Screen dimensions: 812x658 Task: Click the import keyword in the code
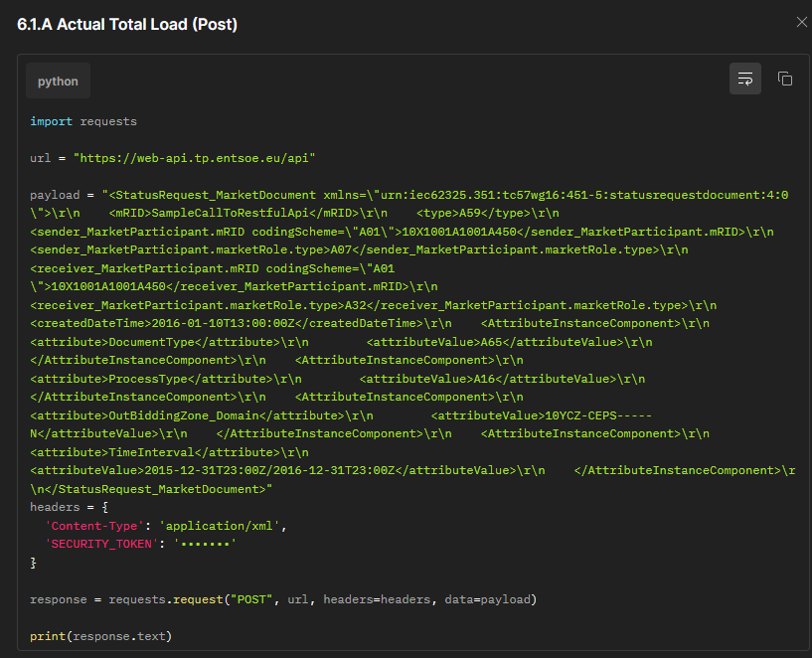click(x=51, y=121)
